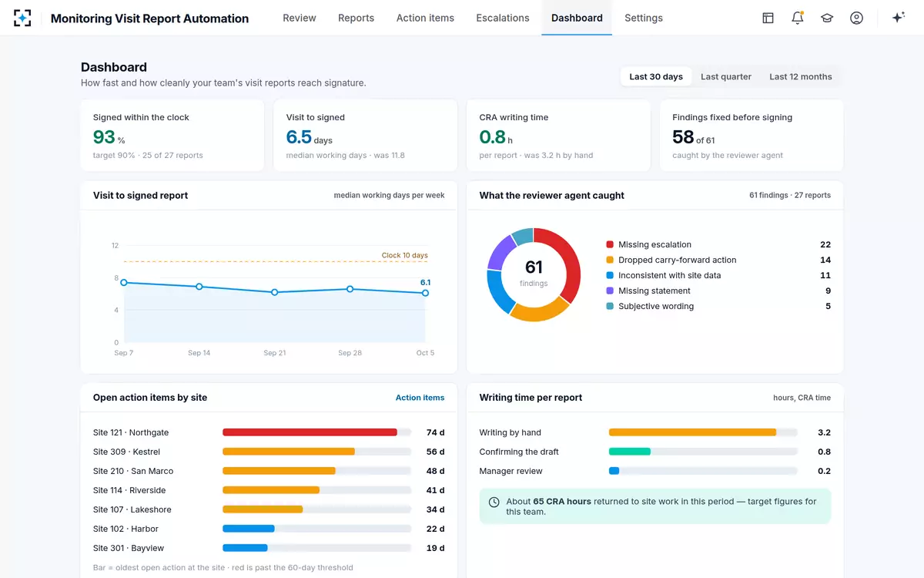Click the purple Missing statement swatch
Viewport: 924px width, 578px height.
point(610,291)
